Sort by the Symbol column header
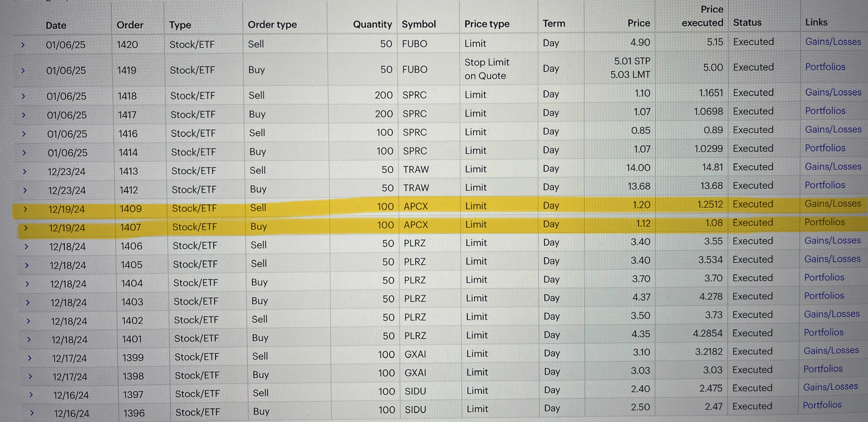The width and height of the screenshot is (868, 422). [418, 24]
